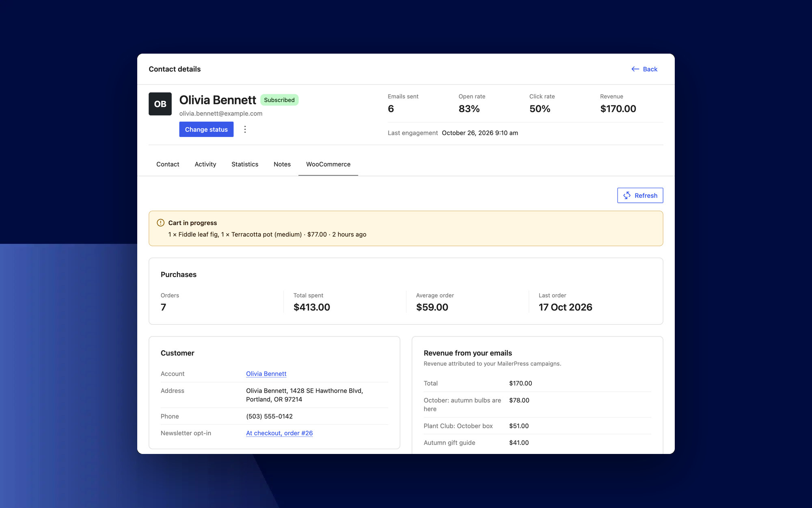
Task: Click the Emails sent value 6
Action: [x=391, y=109]
